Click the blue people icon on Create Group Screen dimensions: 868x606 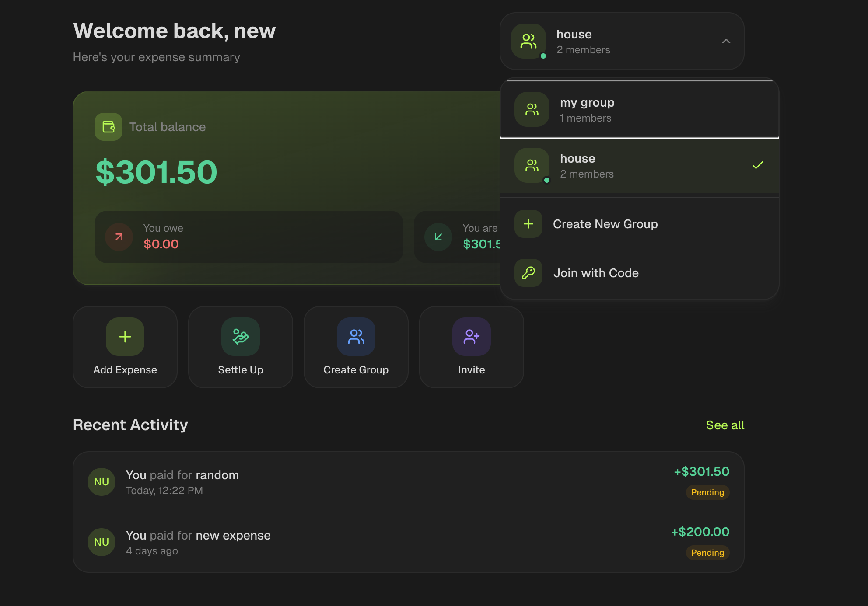356,337
